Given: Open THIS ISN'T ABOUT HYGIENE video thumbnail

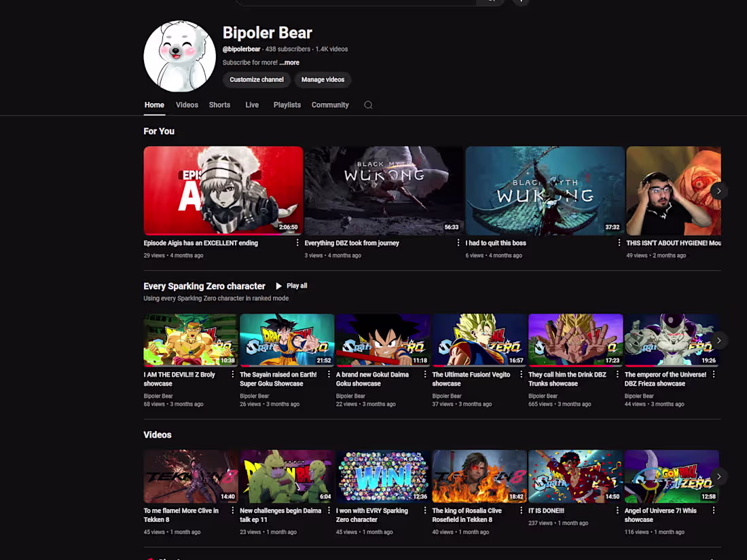Looking at the screenshot, I should pos(674,191).
